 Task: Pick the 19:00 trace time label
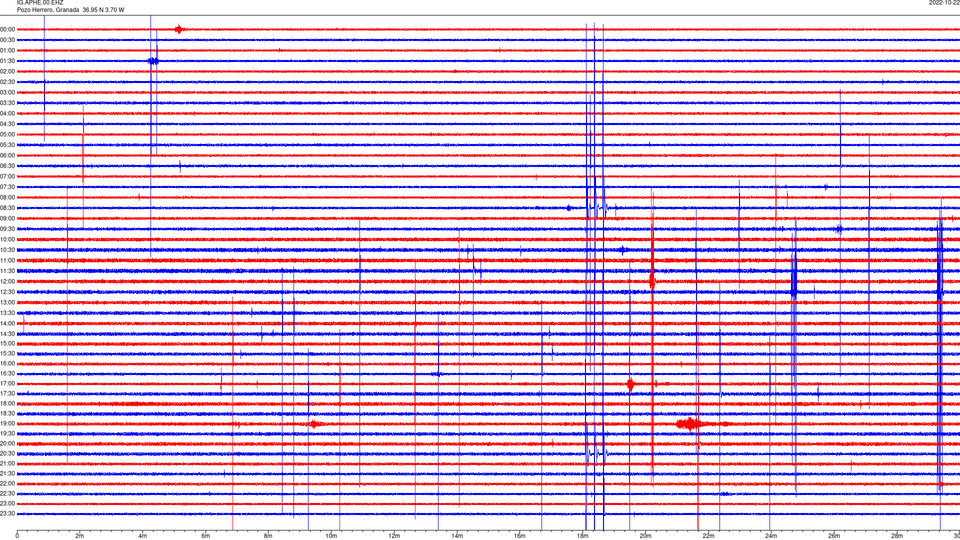pos(8,424)
